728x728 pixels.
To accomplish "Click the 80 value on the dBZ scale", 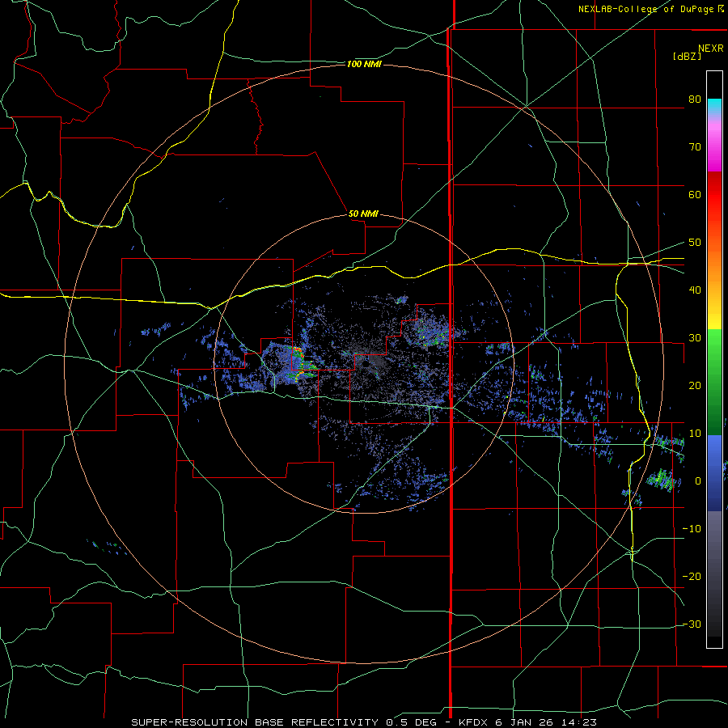I will click(x=695, y=99).
